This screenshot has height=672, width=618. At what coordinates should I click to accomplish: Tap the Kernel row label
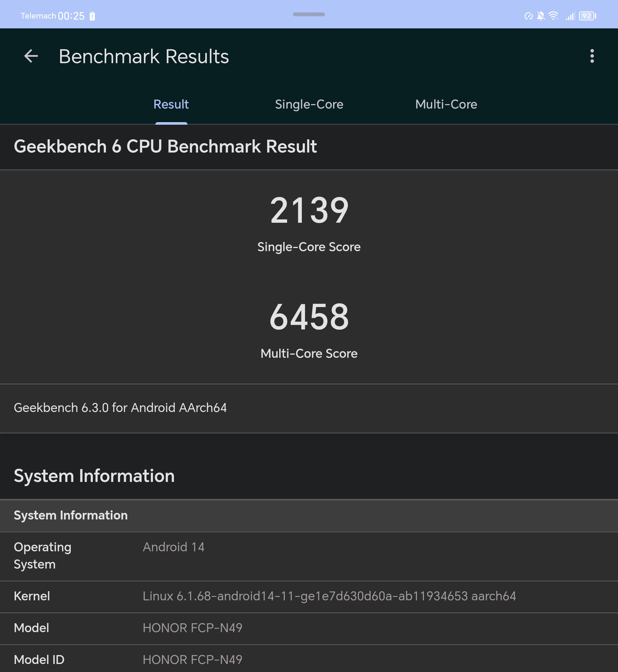pyautogui.click(x=32, y=596)
